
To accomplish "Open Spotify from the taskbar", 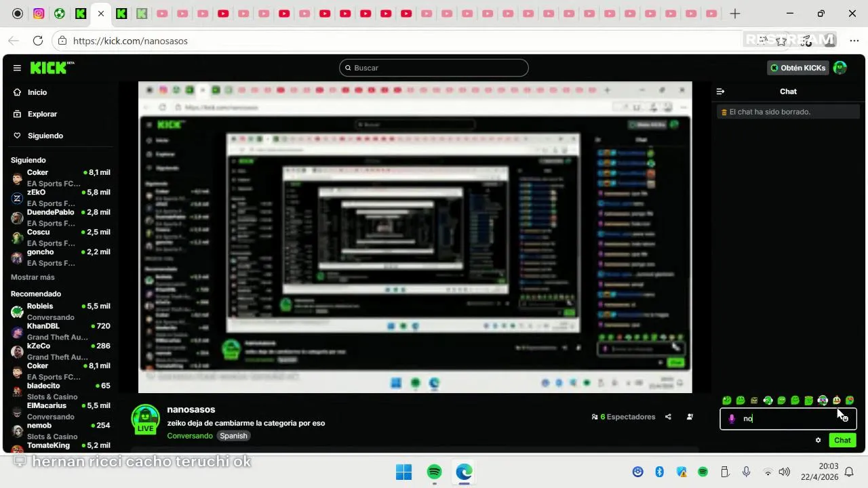I will tap(435, 472).
